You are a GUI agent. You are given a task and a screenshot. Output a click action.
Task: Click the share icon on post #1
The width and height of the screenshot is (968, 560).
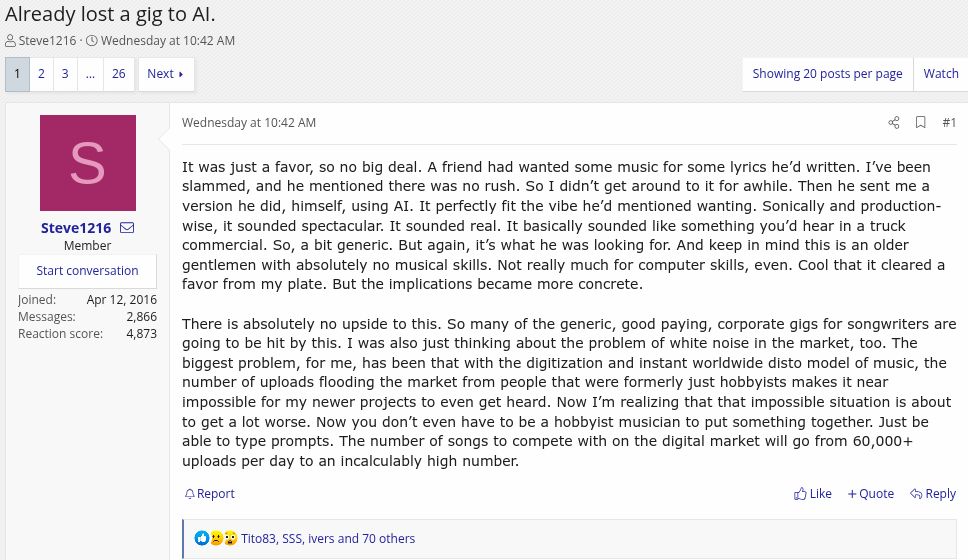(894, 123)
